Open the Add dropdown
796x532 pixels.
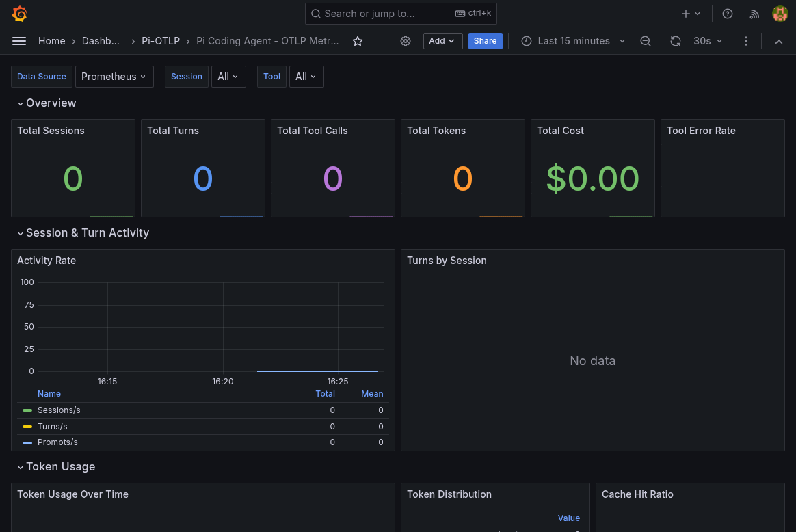click(442, 41)
